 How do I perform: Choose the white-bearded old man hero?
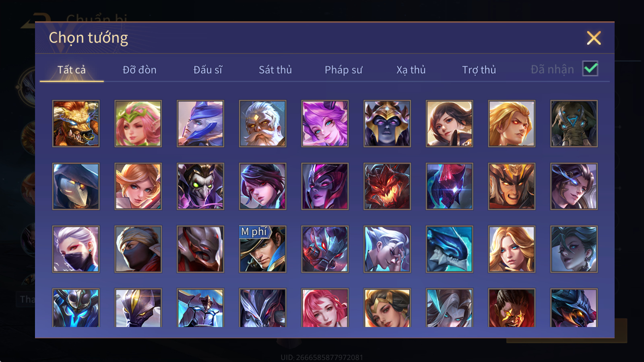pyautogui.click(x=262, y=123)
